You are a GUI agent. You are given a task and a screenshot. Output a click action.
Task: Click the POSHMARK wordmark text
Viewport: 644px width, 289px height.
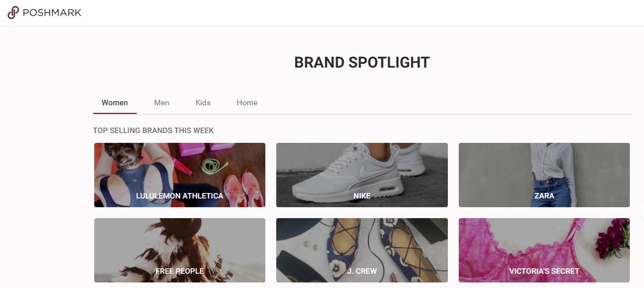(x=52, y=13)
